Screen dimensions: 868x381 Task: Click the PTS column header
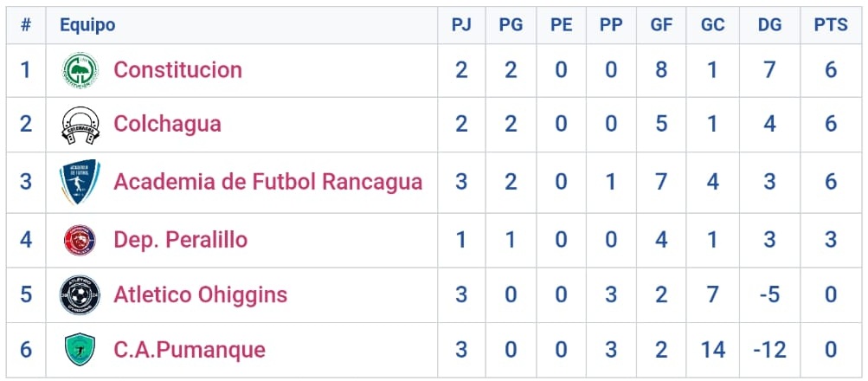click(x=831, y=25)
